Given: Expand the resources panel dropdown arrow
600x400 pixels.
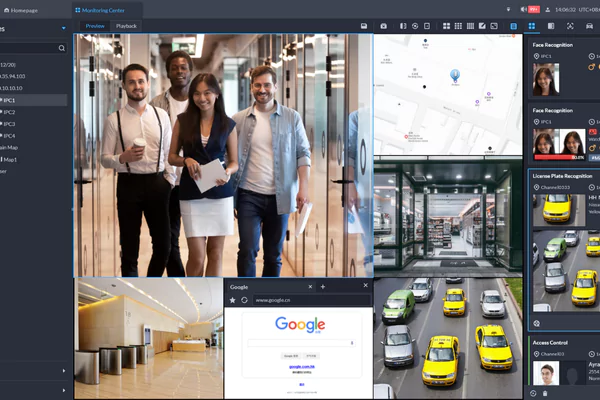Looking at the screenshot, I should (x=64, y=29).
